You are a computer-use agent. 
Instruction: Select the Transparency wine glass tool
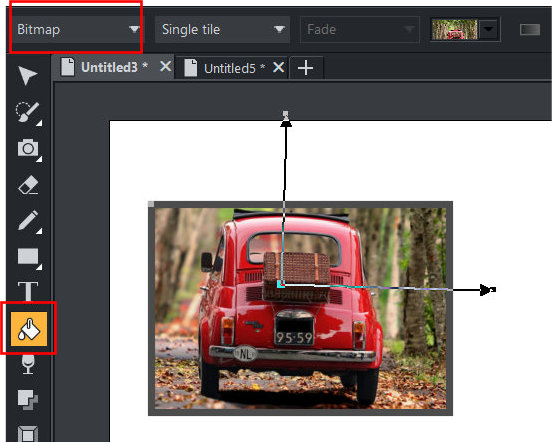pos(28,364)
